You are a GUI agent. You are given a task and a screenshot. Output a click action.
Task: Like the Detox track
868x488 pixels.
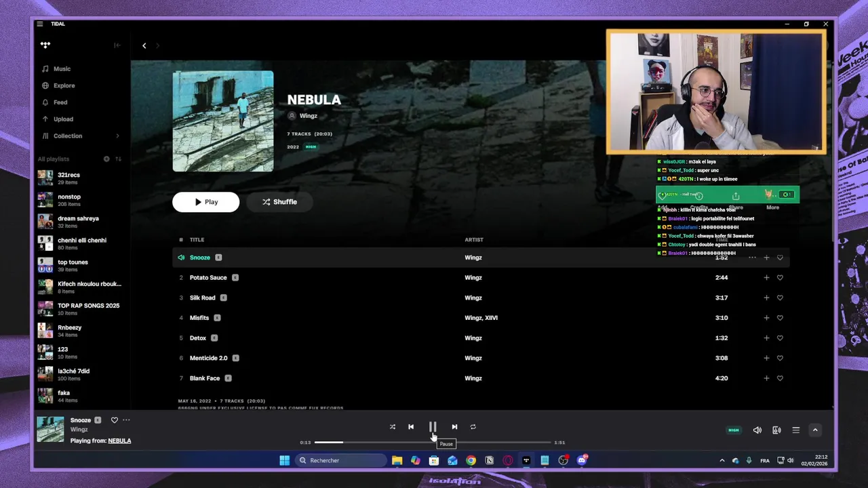[x=780, y=338]
